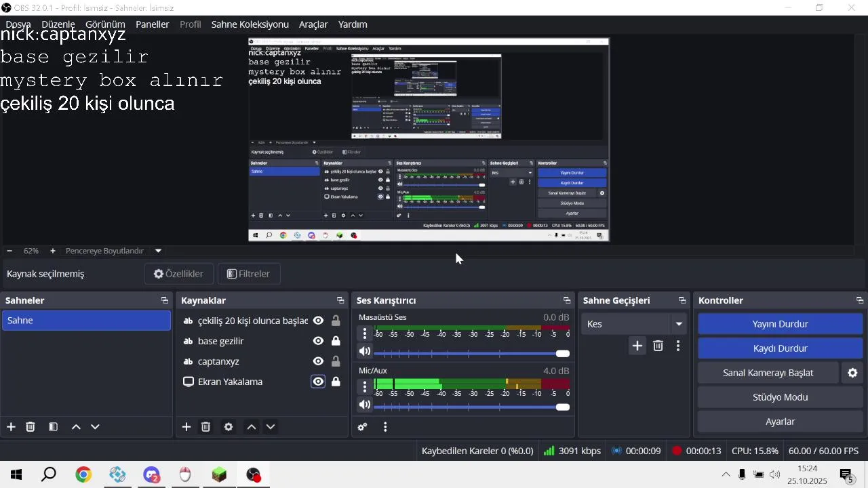Stop recording with Kaydı Durdur
The height and width of the screenshot is (488, 868).
pyautogui.click(x=780, y=348)
